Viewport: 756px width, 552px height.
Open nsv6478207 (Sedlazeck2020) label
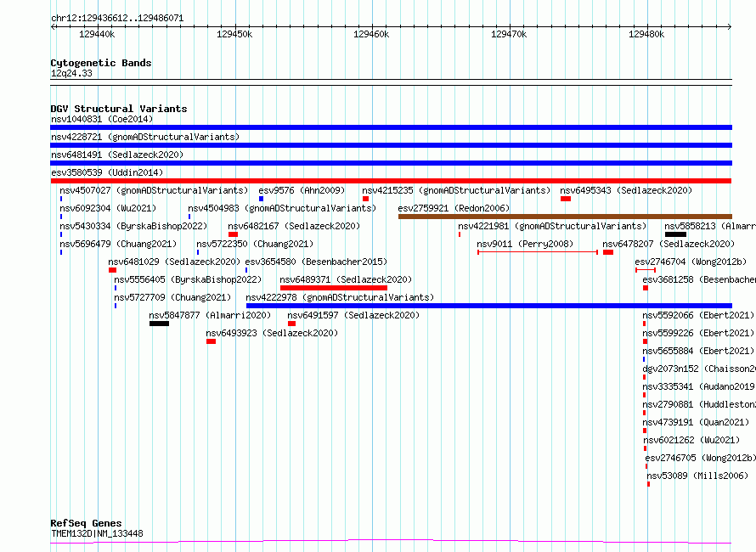click(x=669, y=244)
